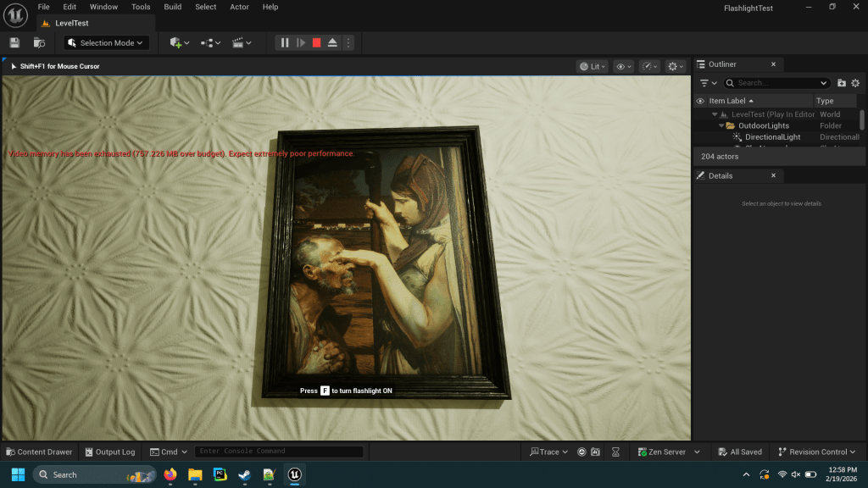Click the add new folder icon in Outliner
The height and width of the screenshot is (488, 868).
coord(842,83)
